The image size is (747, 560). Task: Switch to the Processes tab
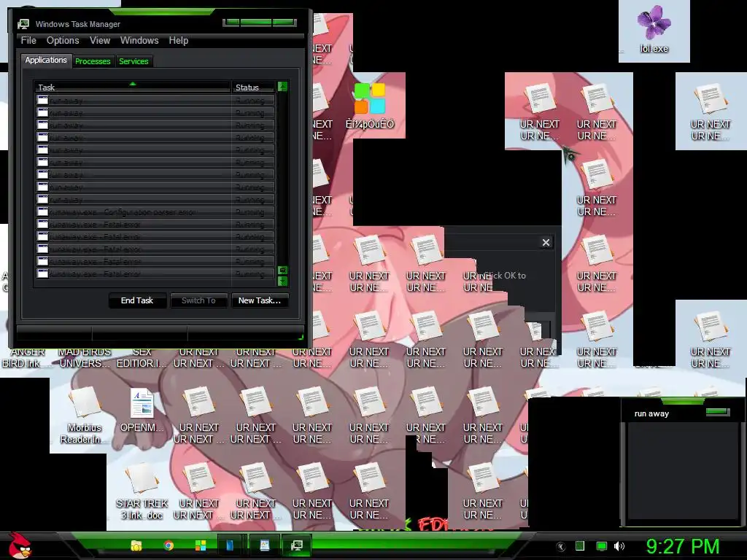click(x=93, y=61)
